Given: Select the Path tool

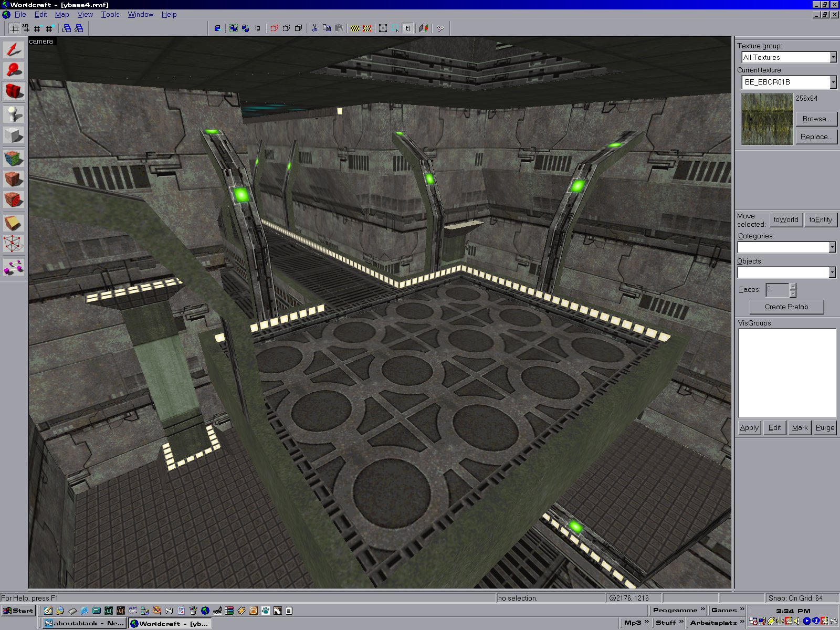Looking at the screenshot, I should pyautogui.click(x=14, y=267).
